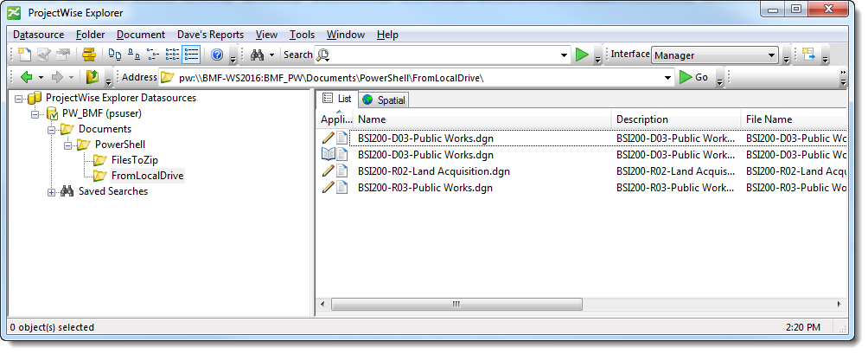Switch to the Spatial tab
Screen dimensions: 868x354
384,100
